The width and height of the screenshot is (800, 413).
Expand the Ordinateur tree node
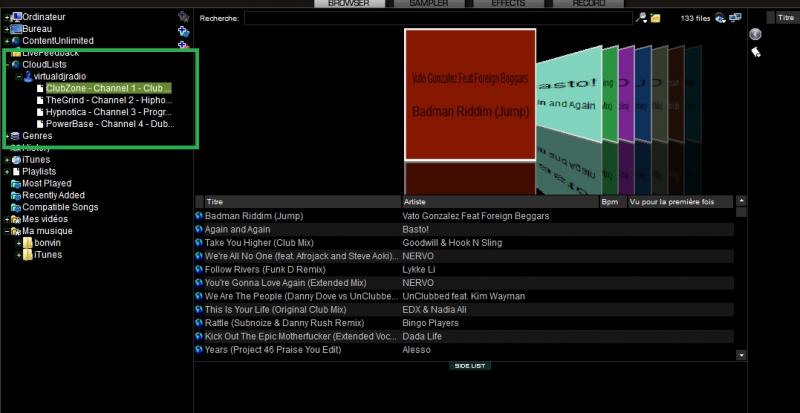5,17
